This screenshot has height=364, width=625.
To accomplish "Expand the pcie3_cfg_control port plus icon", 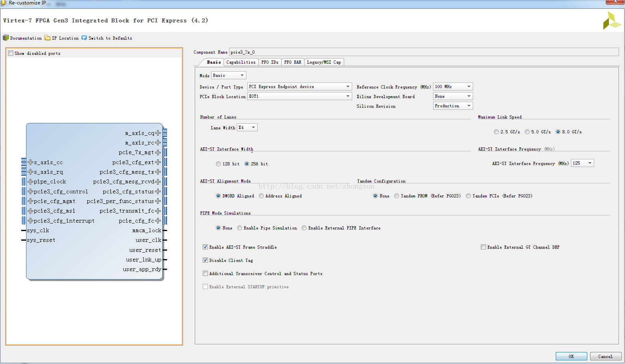I will 30,191.
